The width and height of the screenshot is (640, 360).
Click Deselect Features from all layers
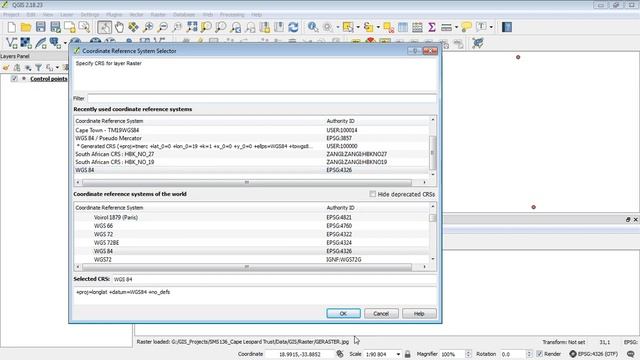[x=389, y=27]
